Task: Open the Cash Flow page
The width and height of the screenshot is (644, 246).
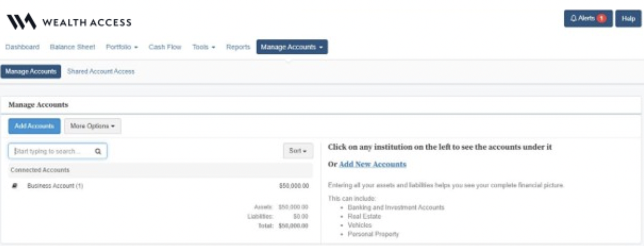Action: [165, 47]
